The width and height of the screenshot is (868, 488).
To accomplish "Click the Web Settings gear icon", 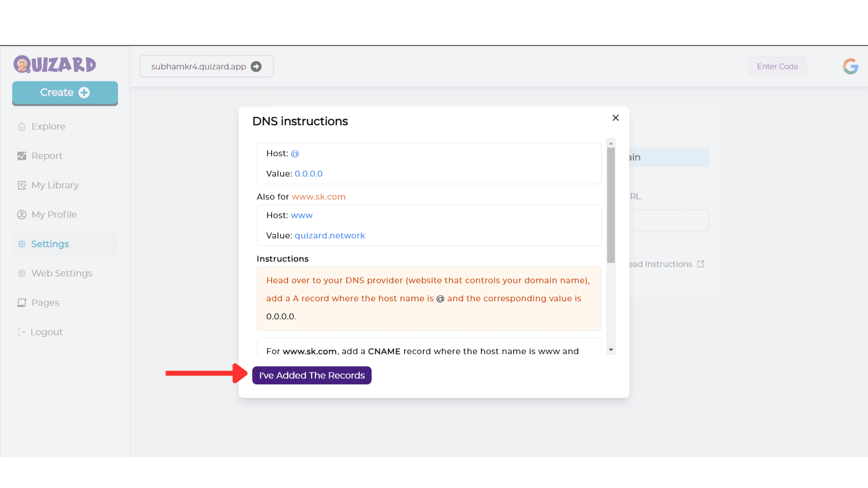I will (x=22, y=273).
